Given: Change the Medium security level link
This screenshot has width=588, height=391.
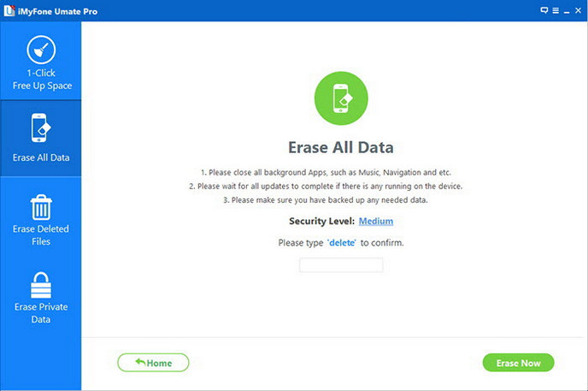Looking at the screenshot, I should point(376,222).
